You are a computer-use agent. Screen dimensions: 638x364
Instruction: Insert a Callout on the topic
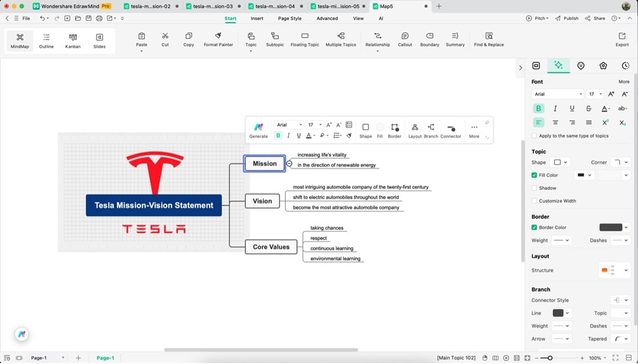tap(405, 40)
